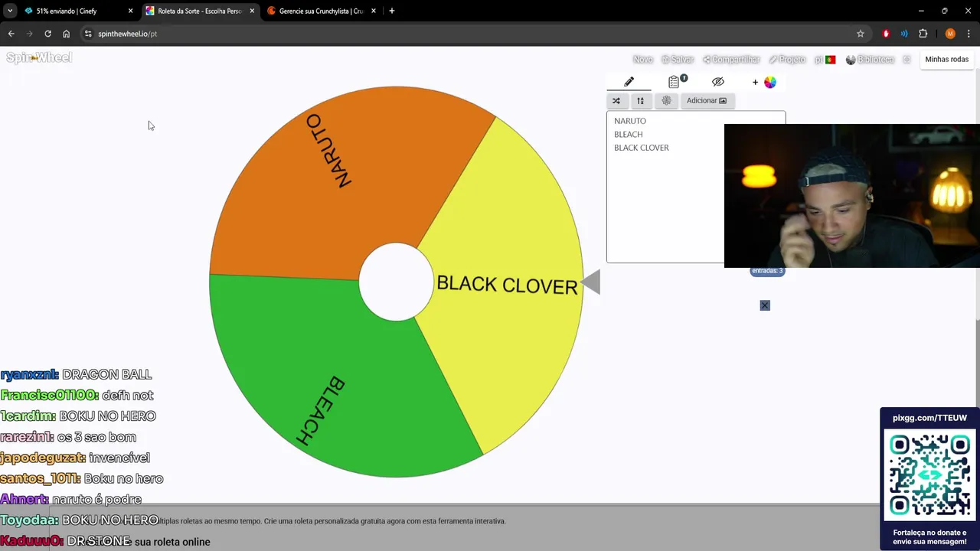
Task: Click the BLACK CLOVER entry in the list
Action: click(641, 148)
